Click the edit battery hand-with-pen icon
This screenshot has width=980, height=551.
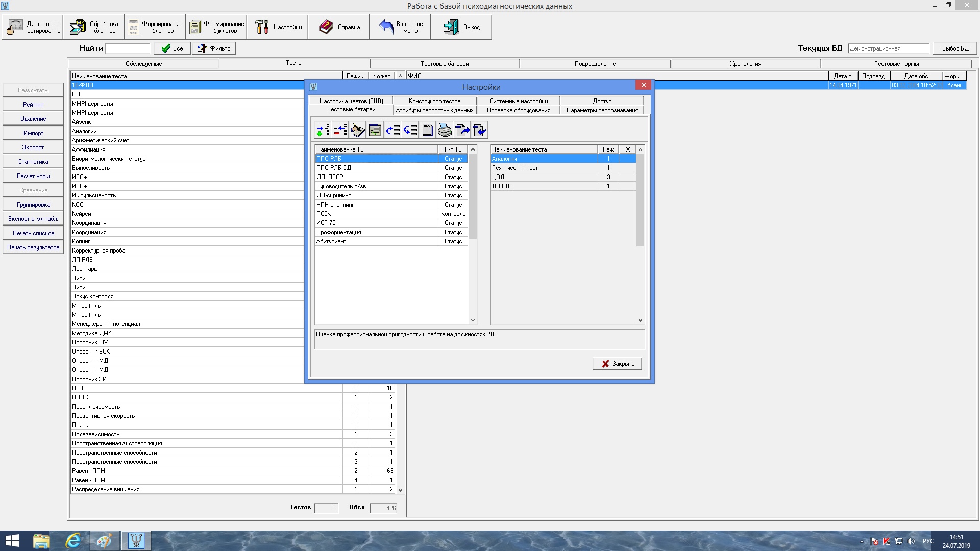(x=357, y=131)
